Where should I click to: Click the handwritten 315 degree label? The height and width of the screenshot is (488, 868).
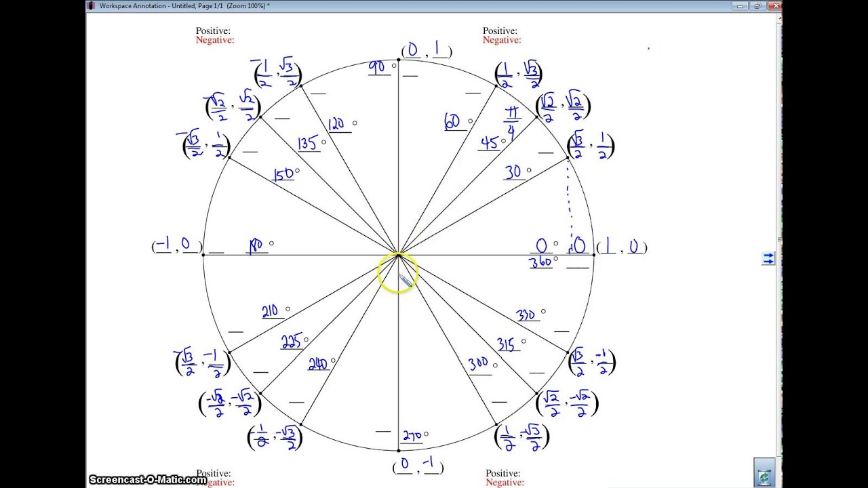coord(508,344)
